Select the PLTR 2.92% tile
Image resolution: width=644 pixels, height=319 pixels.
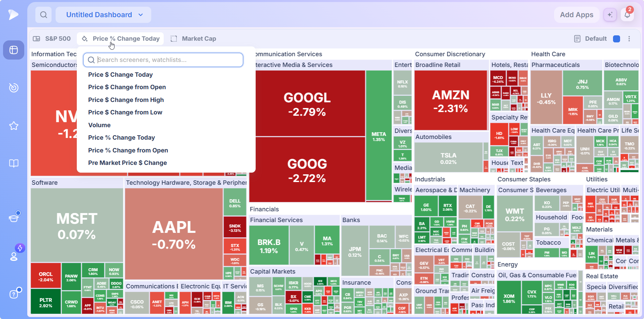click(46, 302)
